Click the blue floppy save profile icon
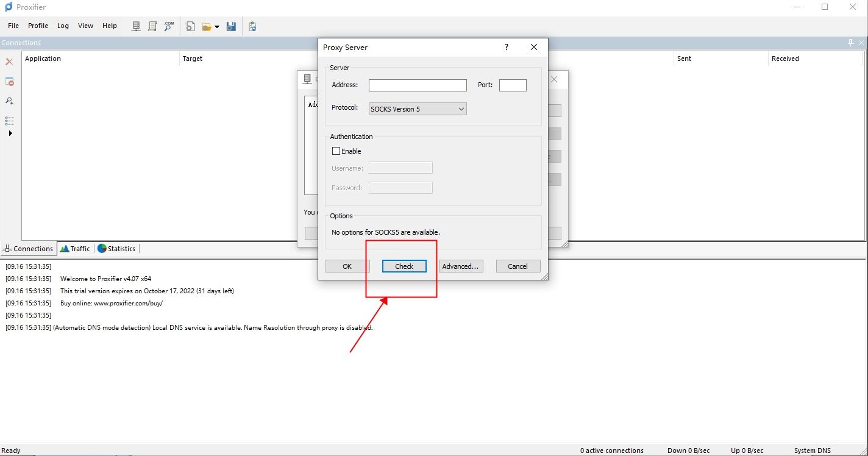868x456 pixels. click(x=231, y=26)
